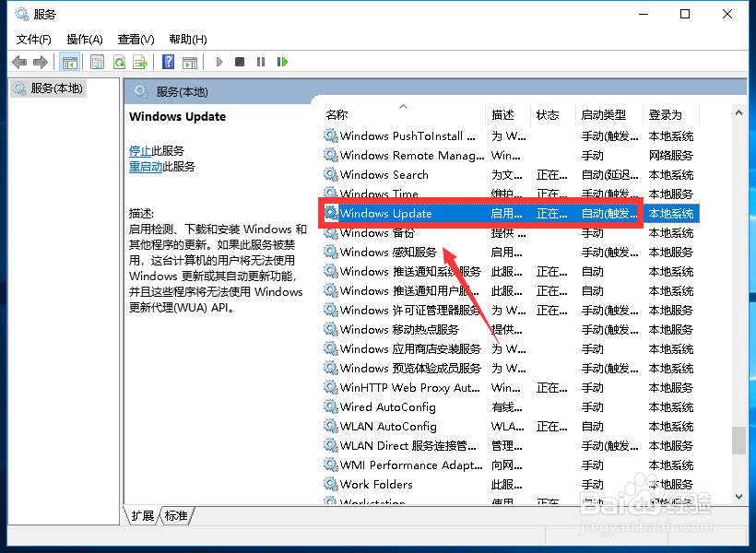The width and height of the screenshot is (756, 553).
Task: Select the Windows Search service
Action: pyautogui.click(x=511, y=174)
